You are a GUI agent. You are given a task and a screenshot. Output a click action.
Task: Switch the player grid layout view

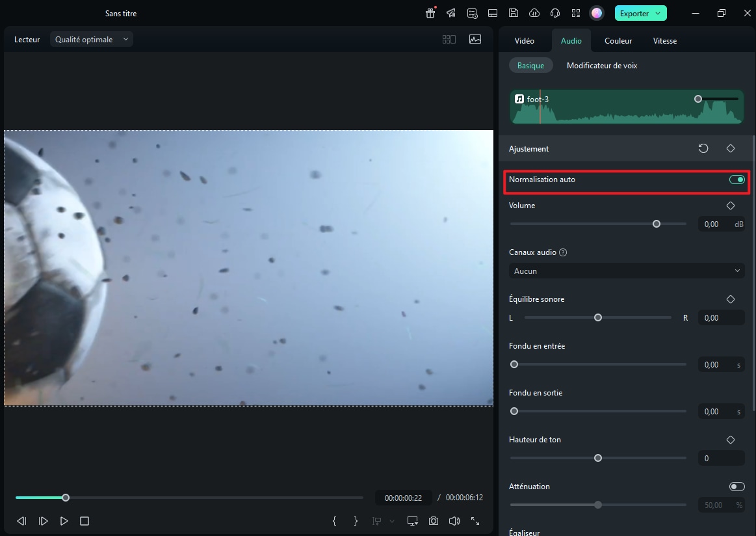pyautogui.click(x=449, y=40)
